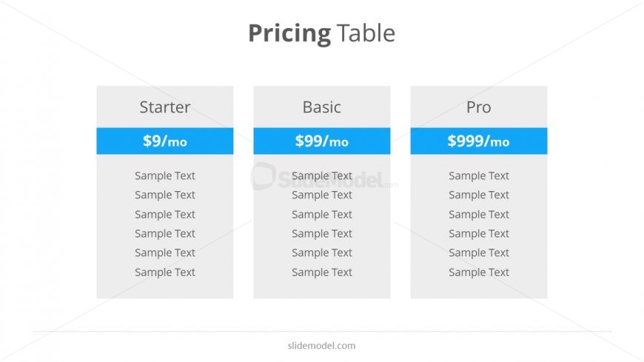Screen dimensions: 644x362
Task: Select first Sample Text in Pro column
Action: point(478,176)
